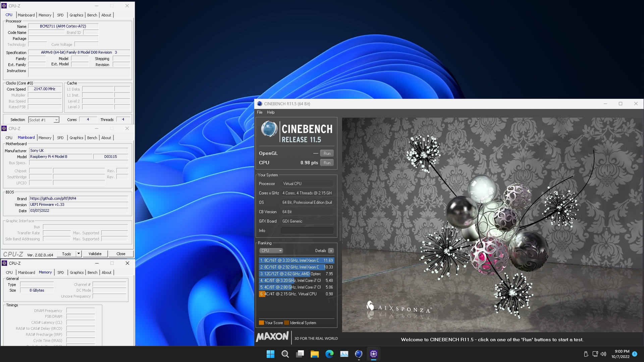The width and height of the screenshot is (644, 362).
Task: Click the Info input field in Cinebench
Action: click(307, 231)
